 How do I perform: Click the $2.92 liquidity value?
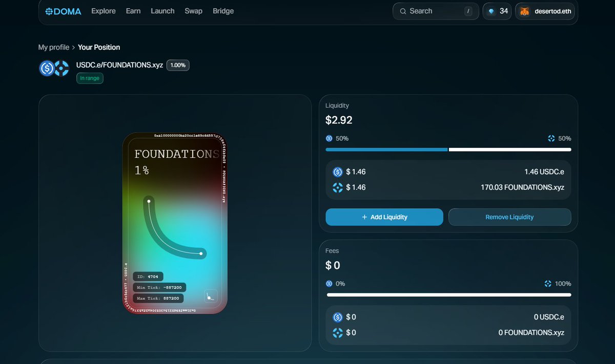pos(339,120)
